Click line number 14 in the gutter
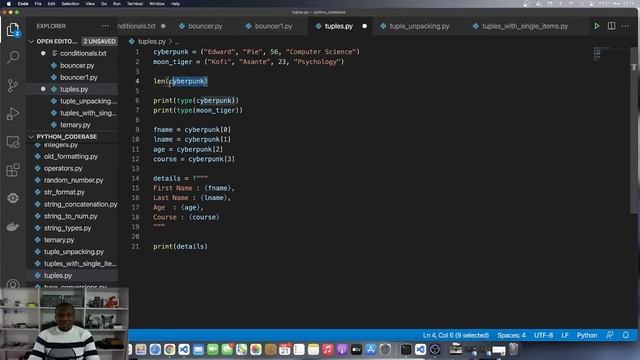The height and width of the screenshot is (360, 640). click(x=136, y=178)
